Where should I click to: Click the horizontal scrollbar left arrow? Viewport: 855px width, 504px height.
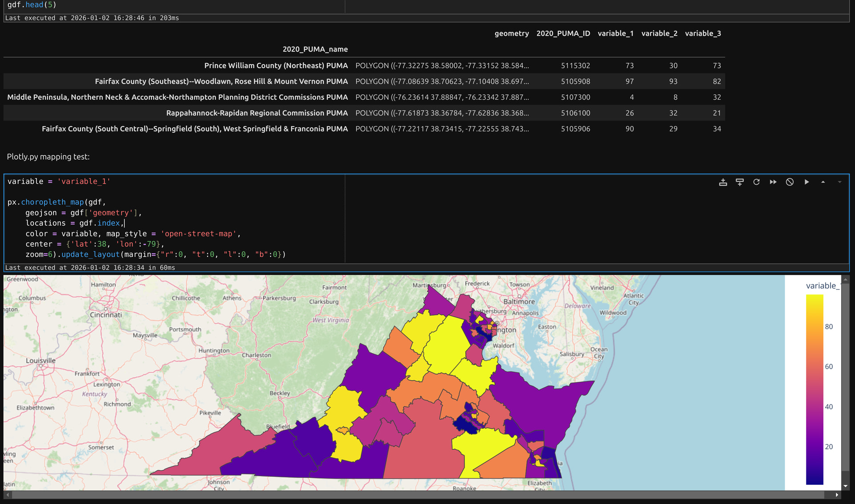coord(8,495)
